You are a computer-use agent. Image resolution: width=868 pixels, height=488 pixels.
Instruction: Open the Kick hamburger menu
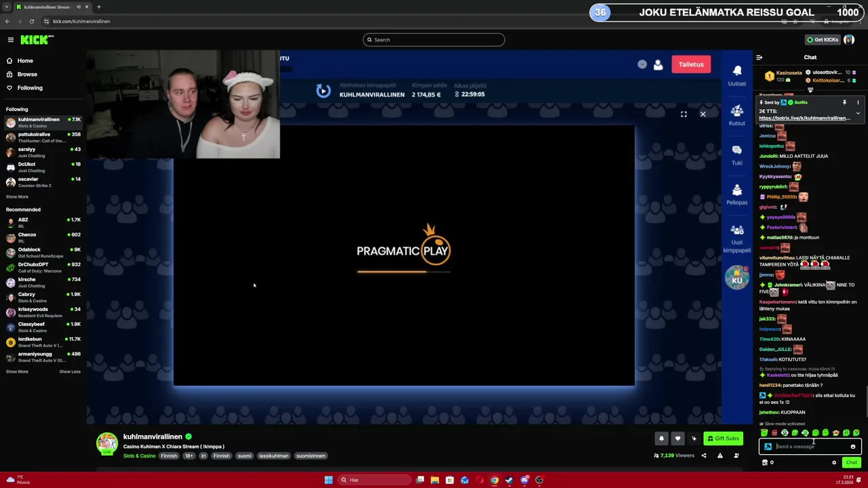point(11,40)
